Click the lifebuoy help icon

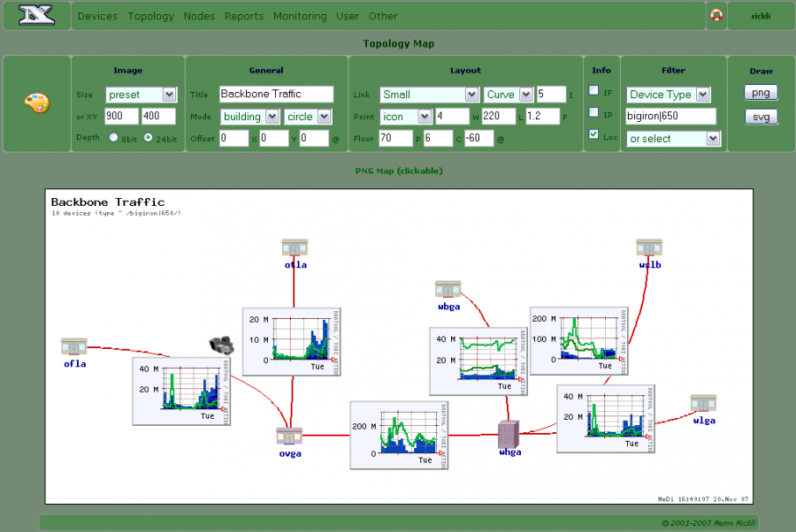click(716, 15)
